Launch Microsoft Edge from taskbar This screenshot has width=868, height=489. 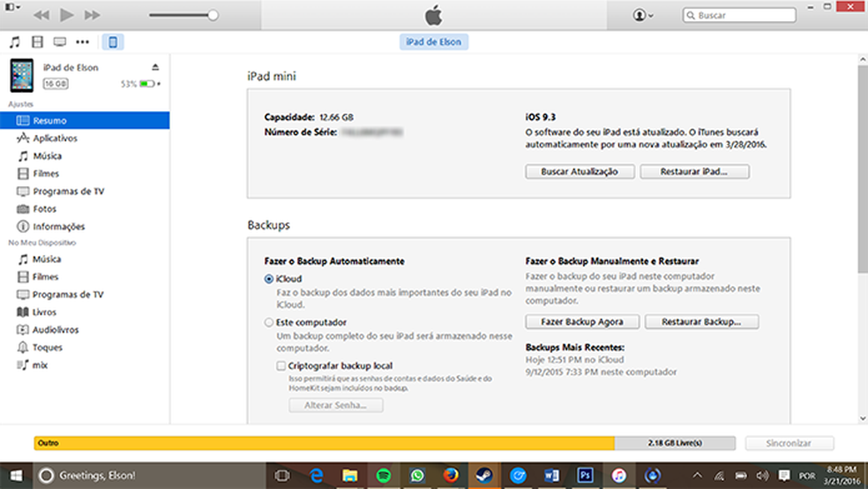point(316,475)
